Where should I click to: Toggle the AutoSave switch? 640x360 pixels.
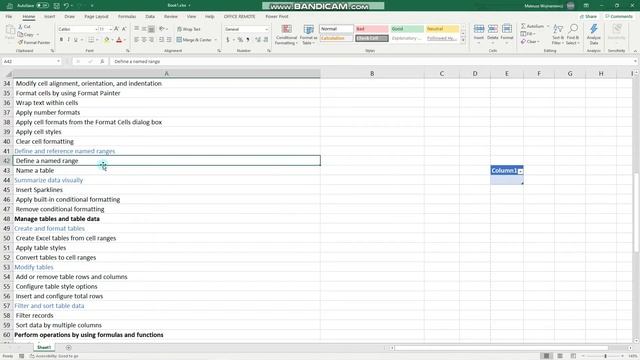pos(42,6)
